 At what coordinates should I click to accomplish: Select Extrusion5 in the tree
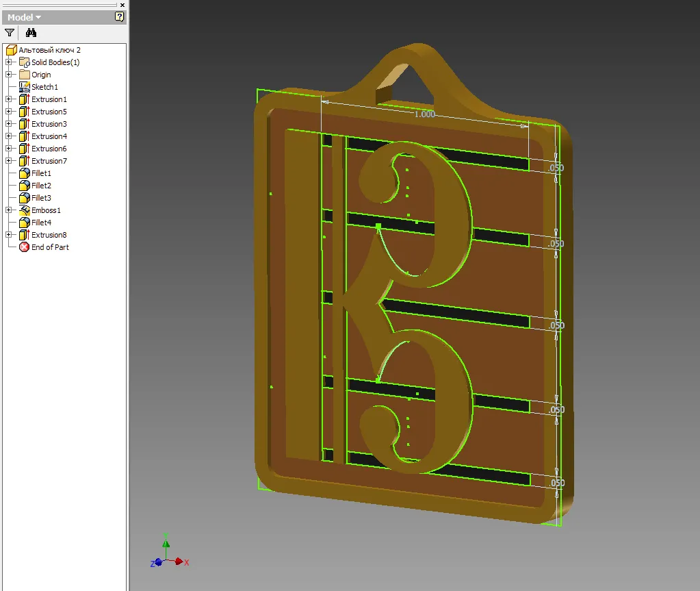coord(49,112)
